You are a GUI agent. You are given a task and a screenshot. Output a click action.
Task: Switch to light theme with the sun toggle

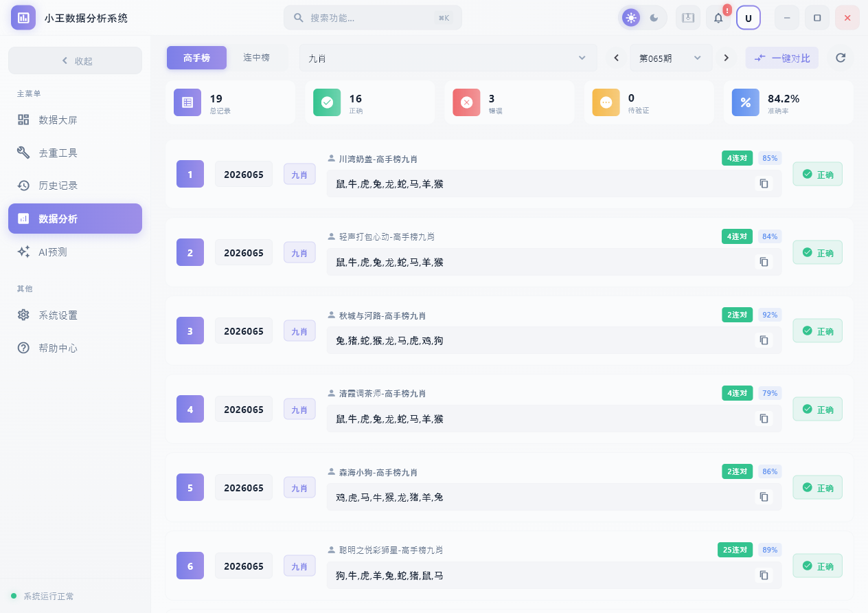pyautogui.click(x=630, y=17)
